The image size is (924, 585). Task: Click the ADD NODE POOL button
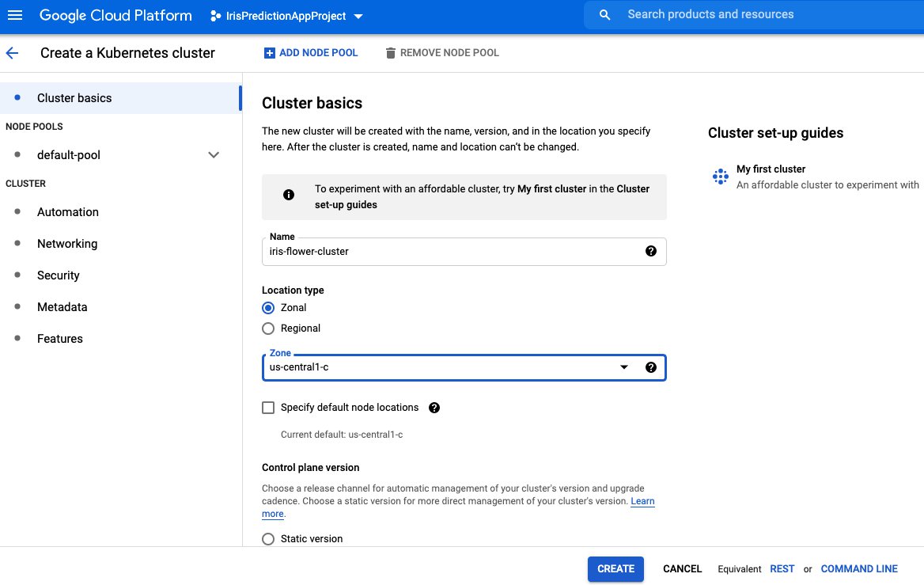pos(310,53)
